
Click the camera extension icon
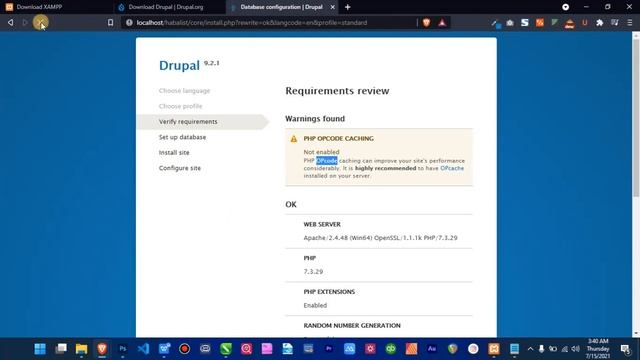pos(510,23)
